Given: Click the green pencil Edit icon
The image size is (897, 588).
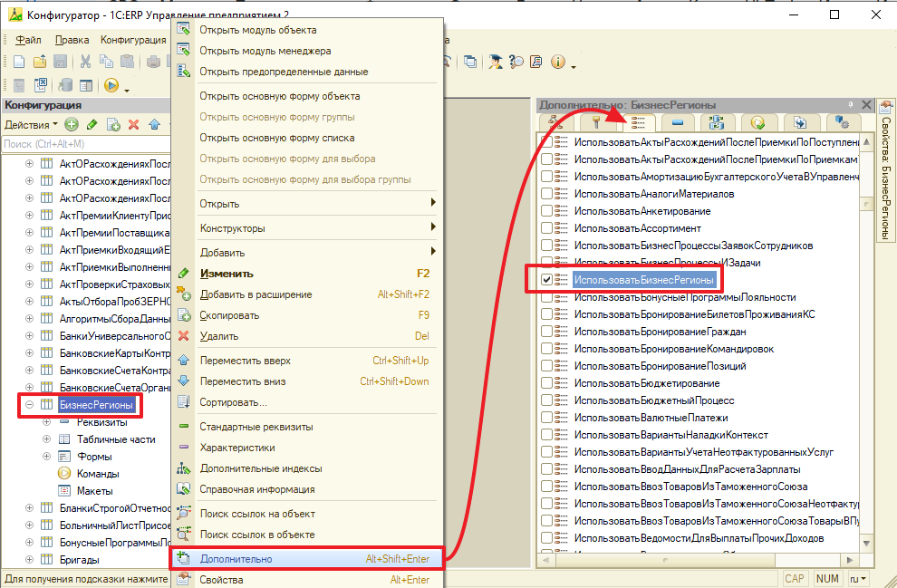Looking at the screenshot, I should 92,124.
